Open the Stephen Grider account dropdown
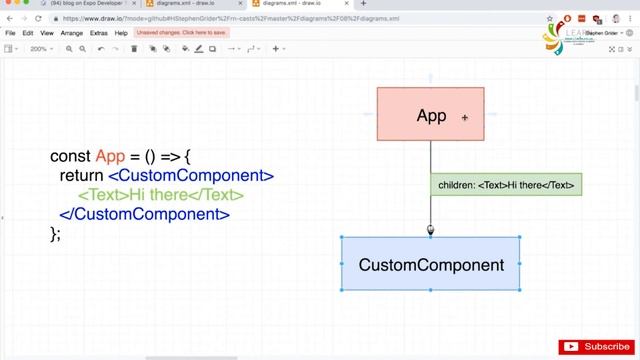The image size is (640, 360). coord(604,33)
